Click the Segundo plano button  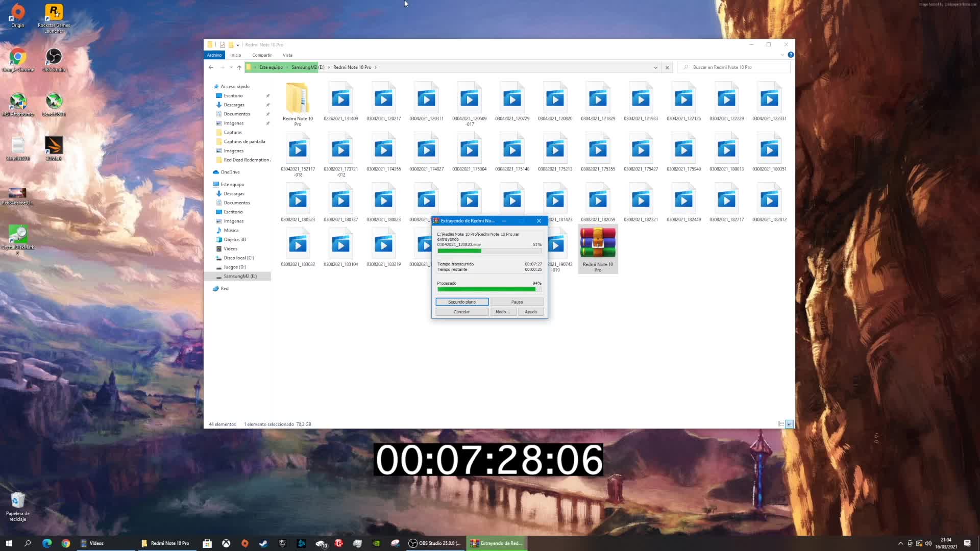point(461,302)
